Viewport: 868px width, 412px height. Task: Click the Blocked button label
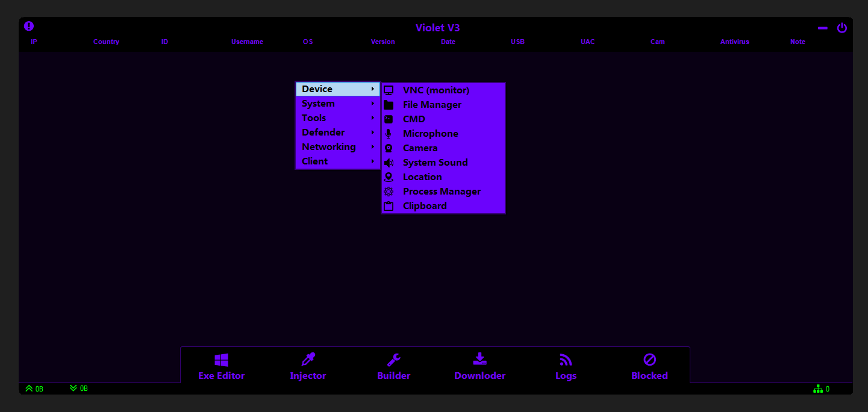pos(649,376)
